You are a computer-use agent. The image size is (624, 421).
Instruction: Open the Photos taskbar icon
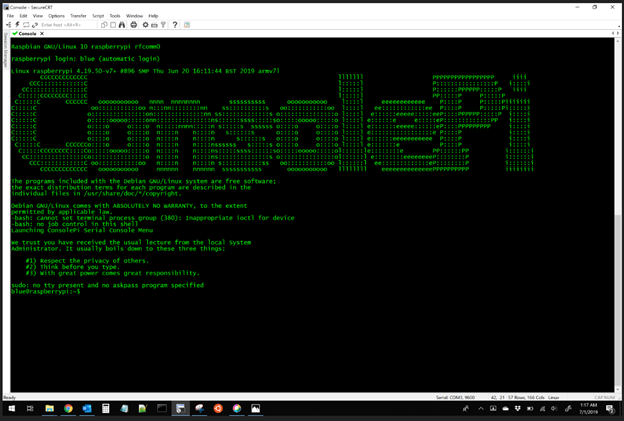[x=255, y=409]
